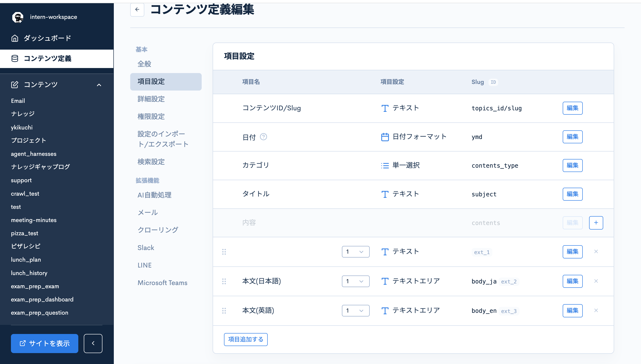Open the クローリング extension tab
Image resolution: width=641 pixels, height=364 pixels.
pyautogui.click(x=166, y=230)
